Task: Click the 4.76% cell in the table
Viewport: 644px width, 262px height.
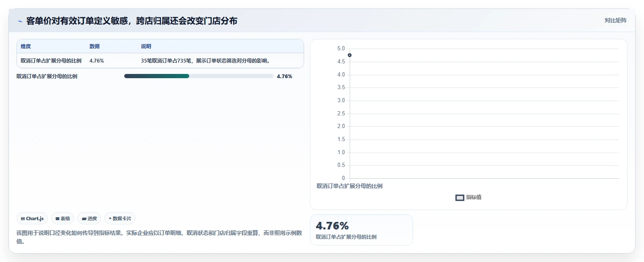Action: (x=97, y=61)
